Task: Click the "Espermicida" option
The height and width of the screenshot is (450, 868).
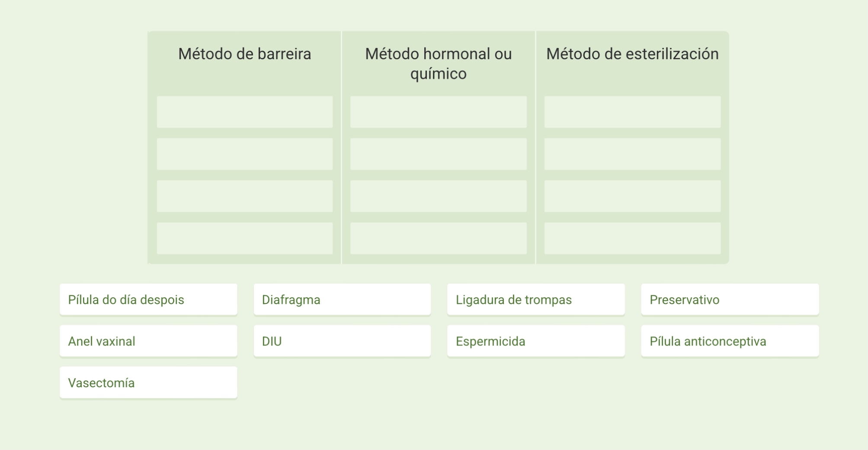Action: pos(536,341)
